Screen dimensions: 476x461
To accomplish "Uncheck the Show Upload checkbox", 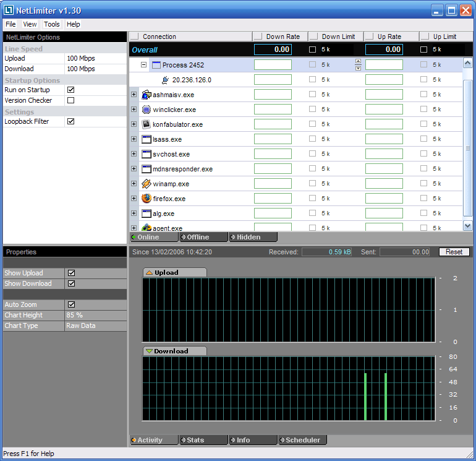I will tap(71, 273).
